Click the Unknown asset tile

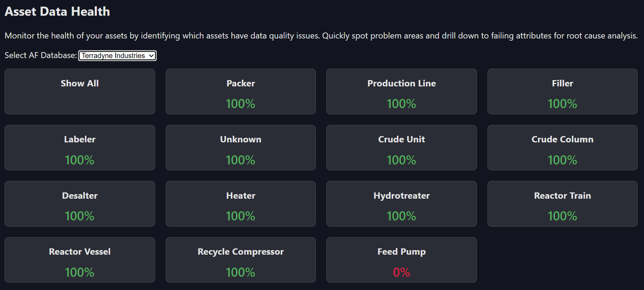pyautogui.click(x=241, y=148)
